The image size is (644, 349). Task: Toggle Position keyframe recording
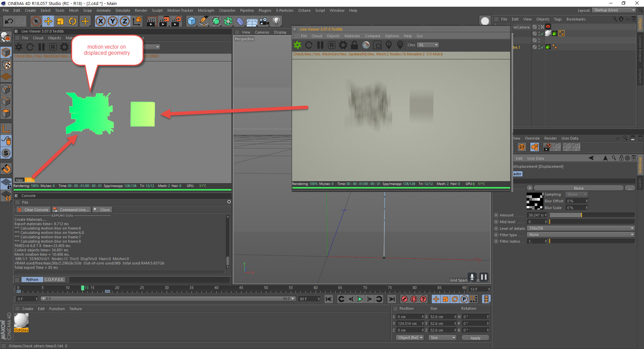(436, 299)
